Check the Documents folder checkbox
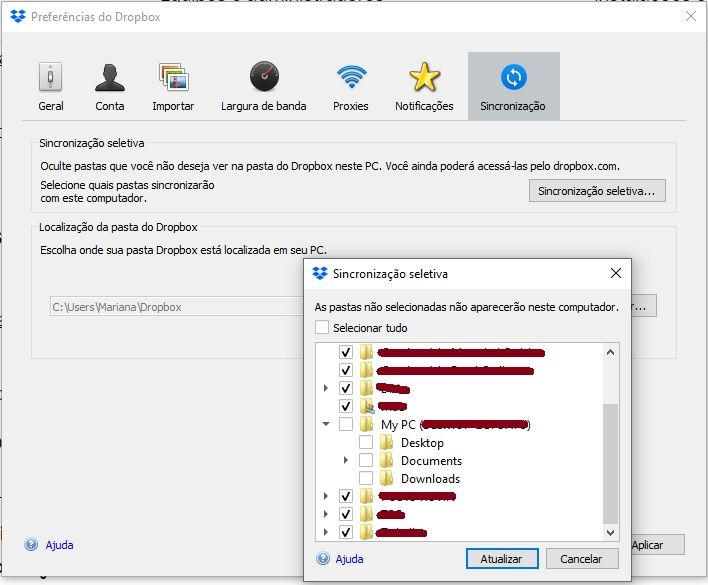Screen dimensions: 708x585 366,460
